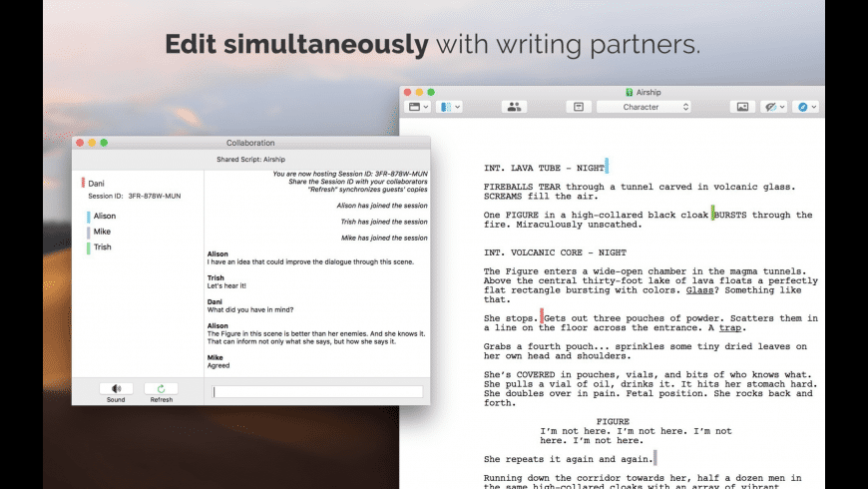The width and height of the screenshot is (868, 489).
Task: Click 'What did you have in mind?' message
Action: [x=250, y=309]
